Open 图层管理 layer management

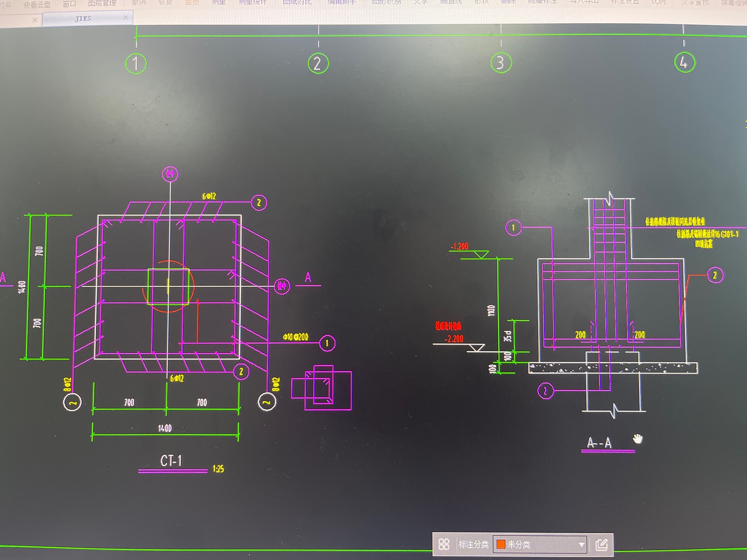point(102,3)
